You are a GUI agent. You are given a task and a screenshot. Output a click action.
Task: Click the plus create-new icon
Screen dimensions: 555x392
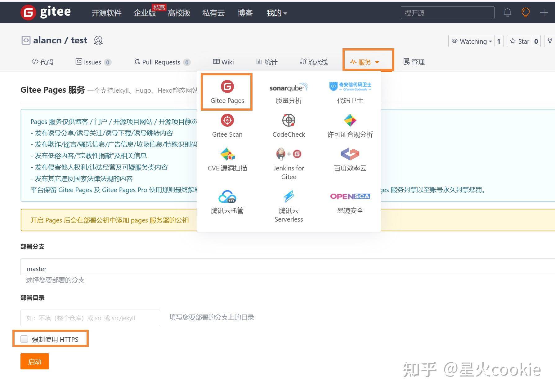click(x=544, y=13)
